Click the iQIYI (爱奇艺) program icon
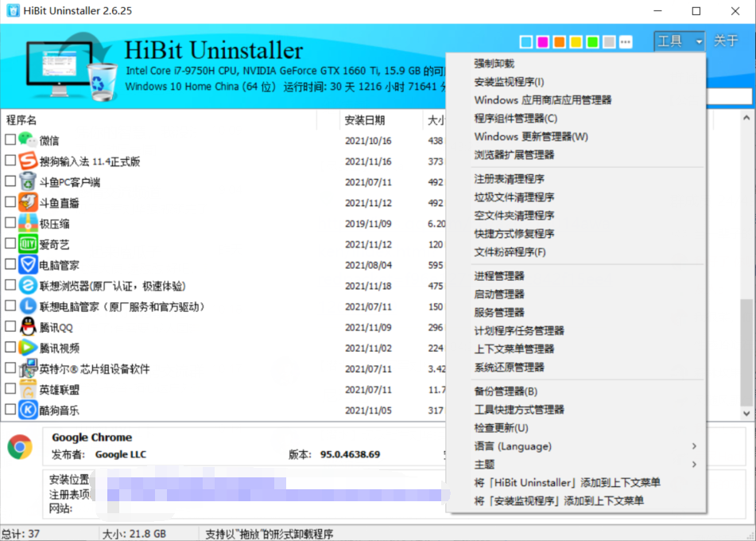The height and width of the screenshot is (541, 756). tap(28, 243)
